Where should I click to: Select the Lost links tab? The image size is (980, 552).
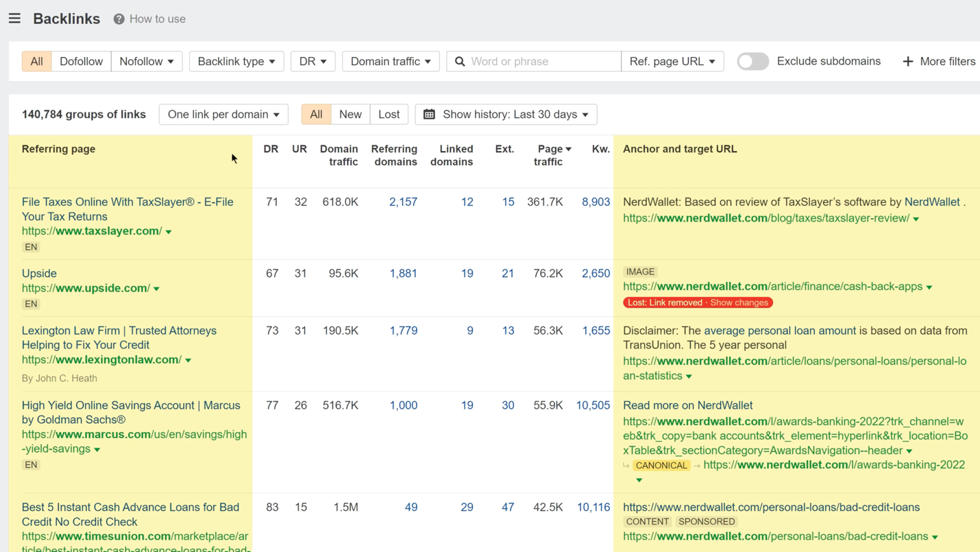point(389,115)
